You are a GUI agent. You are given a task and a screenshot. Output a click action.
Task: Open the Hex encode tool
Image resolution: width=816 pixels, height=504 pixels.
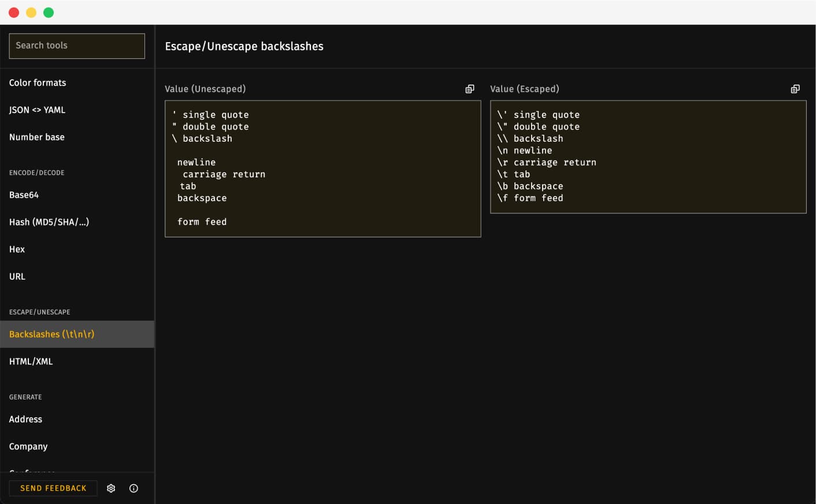point(77,249)
